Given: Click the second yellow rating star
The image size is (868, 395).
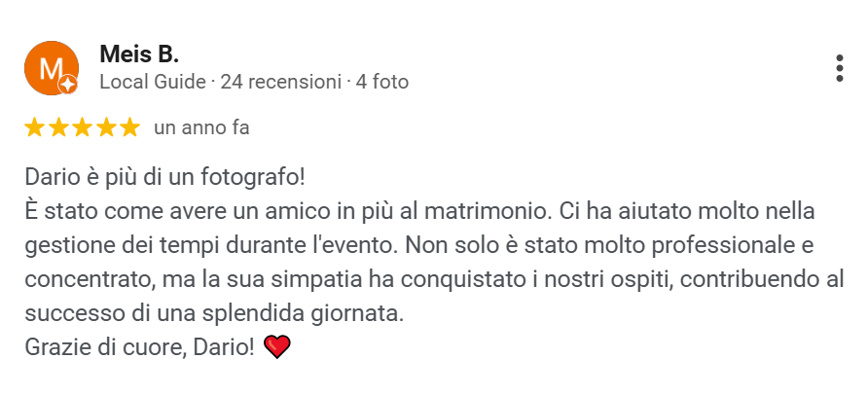Looking at the screenshot, I should click(x=58, y=127).
